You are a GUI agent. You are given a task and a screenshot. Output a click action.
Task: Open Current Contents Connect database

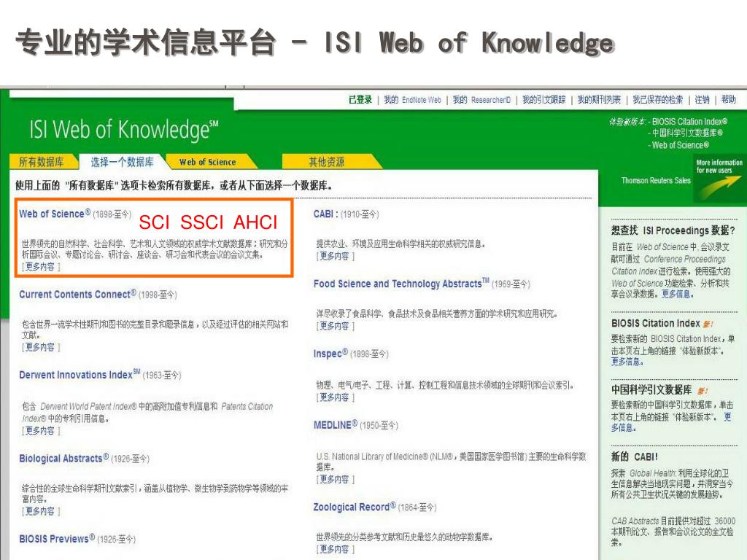click(x=77, y=295)
